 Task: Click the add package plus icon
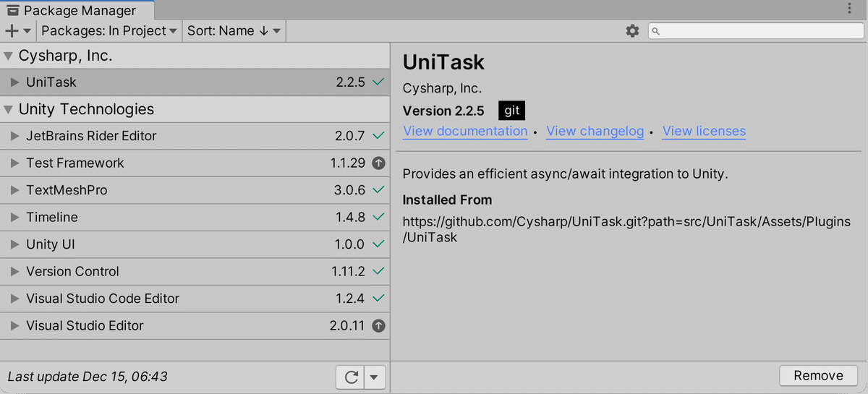click(x=12, y=31)
